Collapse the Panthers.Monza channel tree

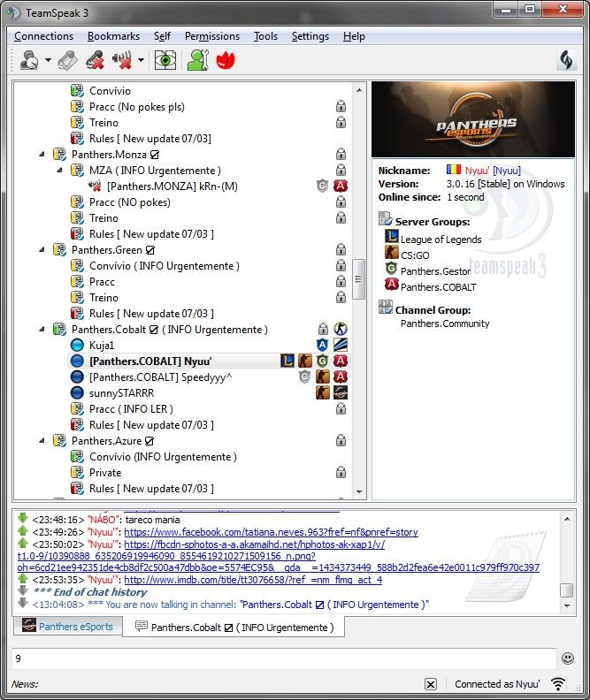[42, 155]
